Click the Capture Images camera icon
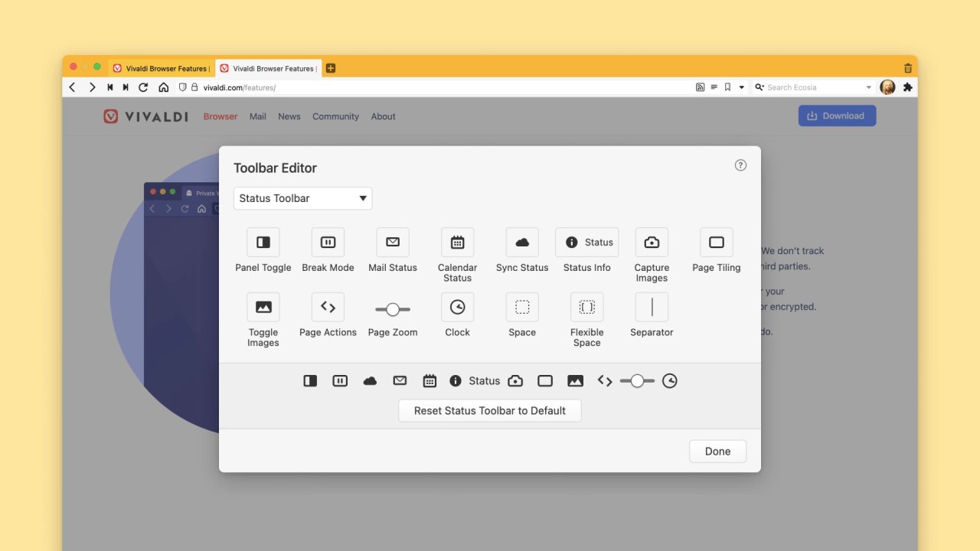The height and width of the screenshot is (551, 980). tap(652, 242)
